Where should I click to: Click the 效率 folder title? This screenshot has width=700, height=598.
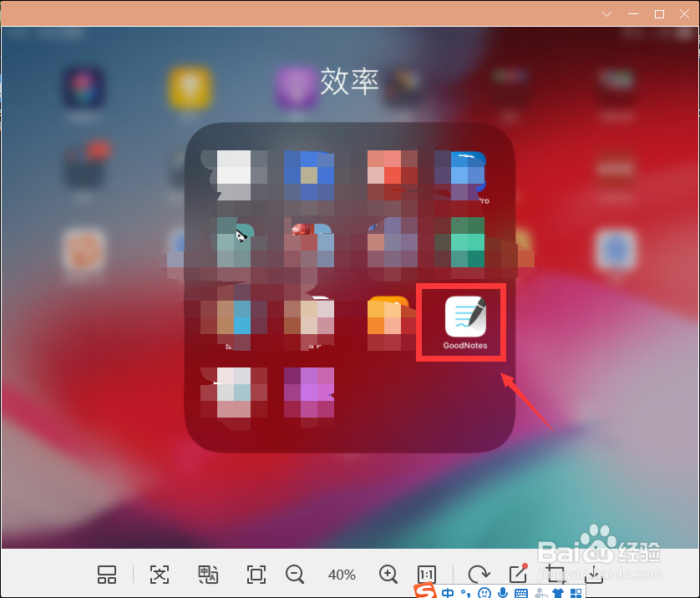point(349,81)
